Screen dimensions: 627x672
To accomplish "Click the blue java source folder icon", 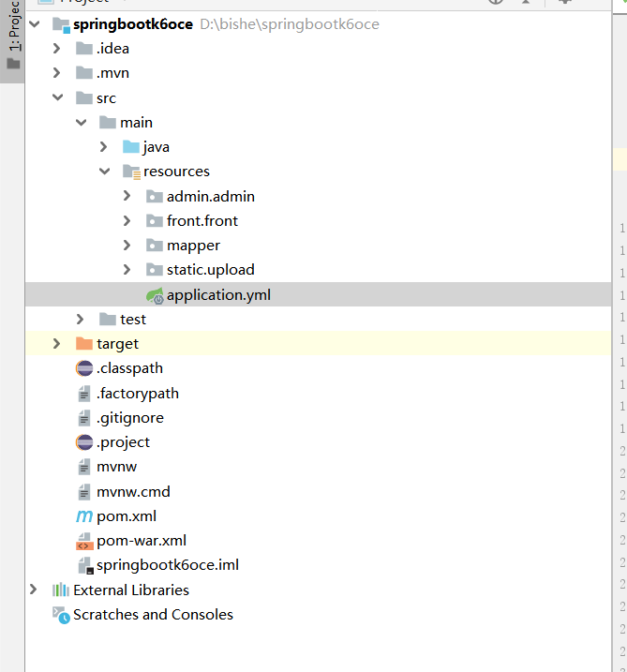I will click(x=131, y=147).
